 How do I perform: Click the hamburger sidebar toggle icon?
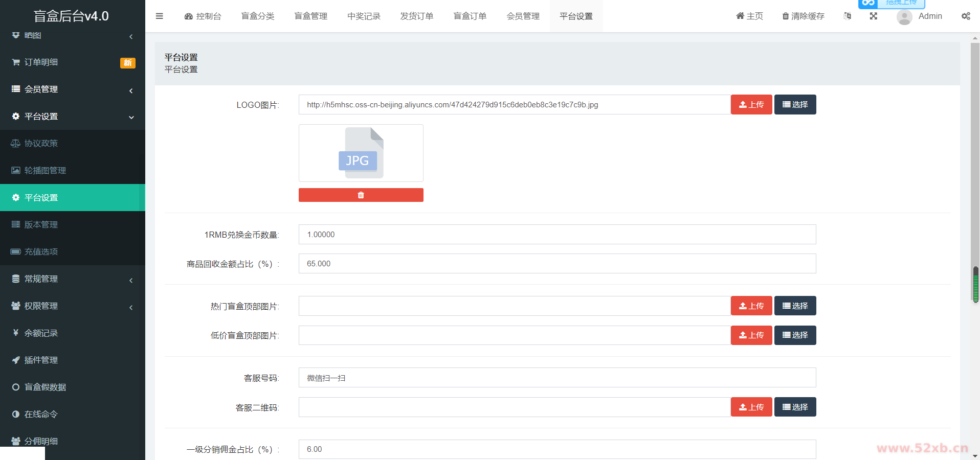click(x=160, y=16)
